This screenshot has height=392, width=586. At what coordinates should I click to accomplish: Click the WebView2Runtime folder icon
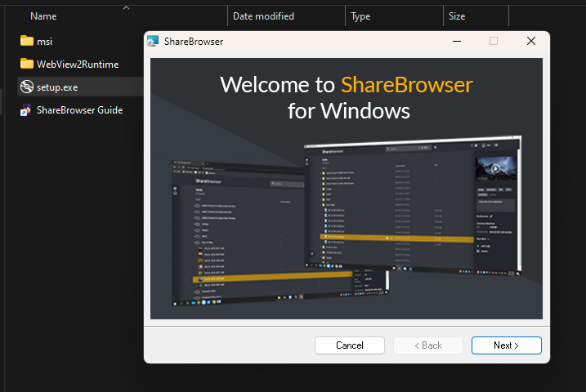(26, 64)
